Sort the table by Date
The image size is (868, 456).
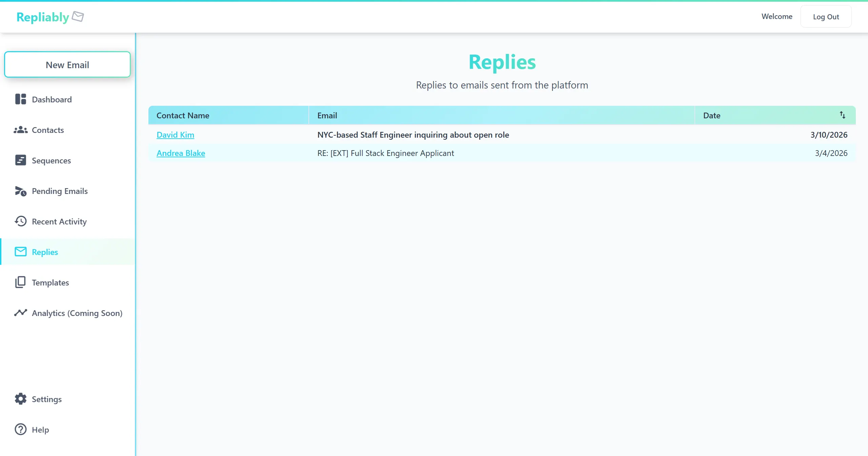pyautogui.click(x=843, y=115)
